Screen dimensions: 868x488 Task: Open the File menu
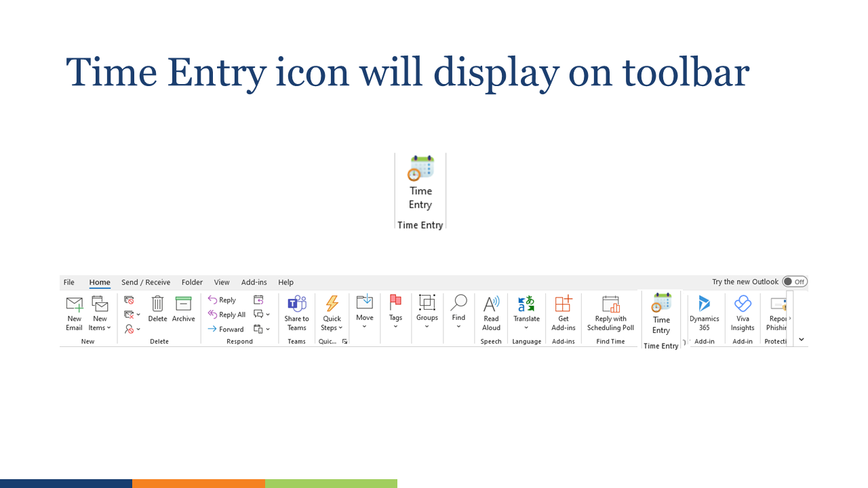[68, 282]
